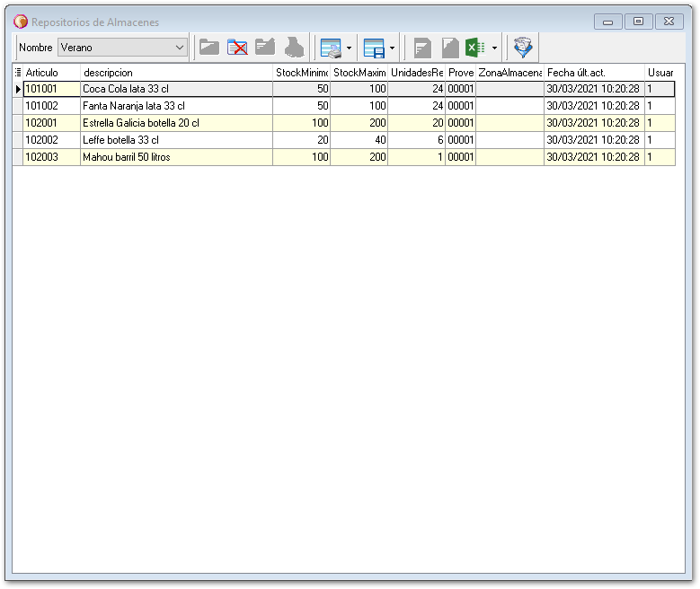Viewport: 700px width, 589px height.
Task: Maximize the Repositorios de Almacenes window
Action: [x=638, y=22]
